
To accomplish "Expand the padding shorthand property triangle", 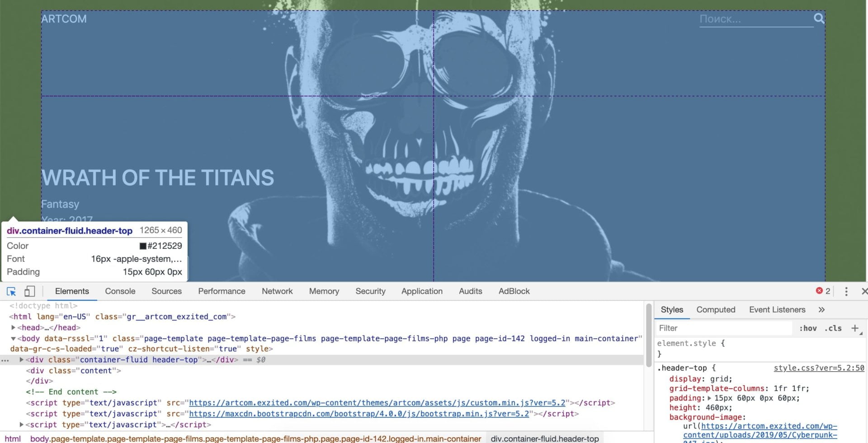I will pos(709,398).
